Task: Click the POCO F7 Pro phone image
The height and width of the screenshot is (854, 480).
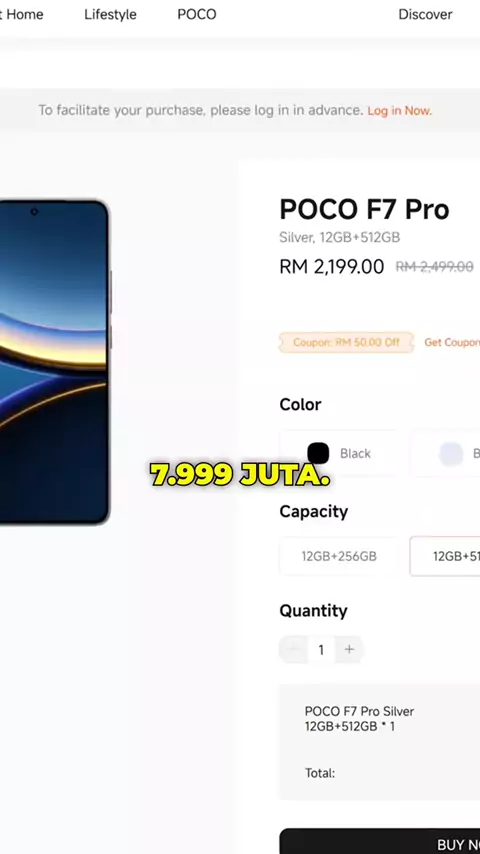Action: [x=54, y=362]
